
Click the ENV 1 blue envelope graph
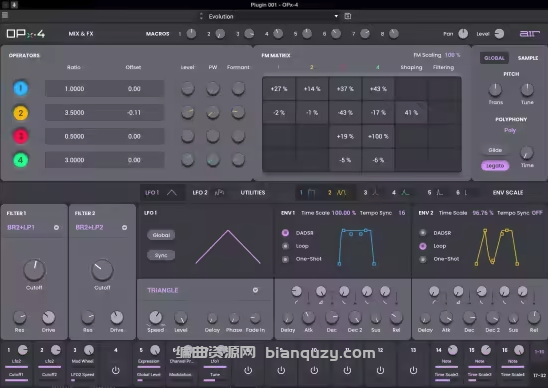[x=356, y=247]
